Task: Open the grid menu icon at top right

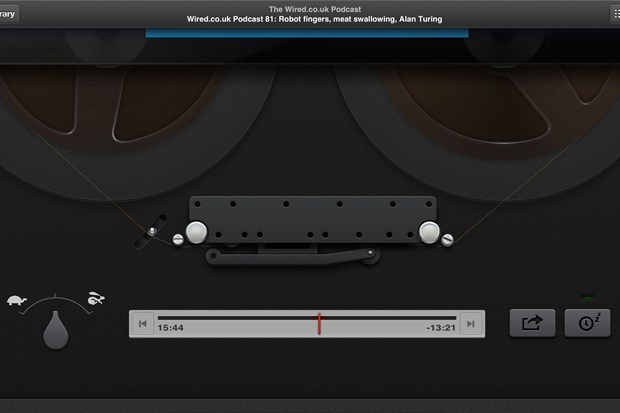Action: (615, 14)
